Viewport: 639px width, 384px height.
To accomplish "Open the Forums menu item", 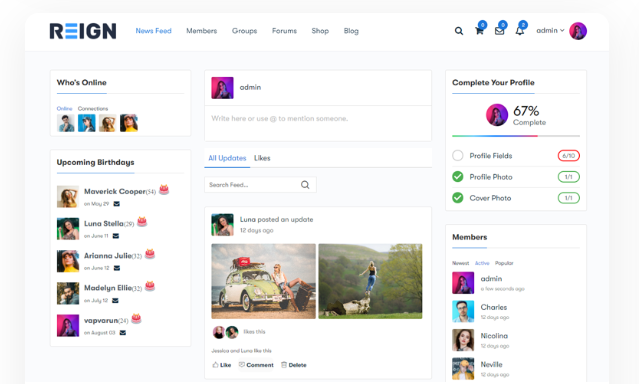I will (x=284, y=31).
